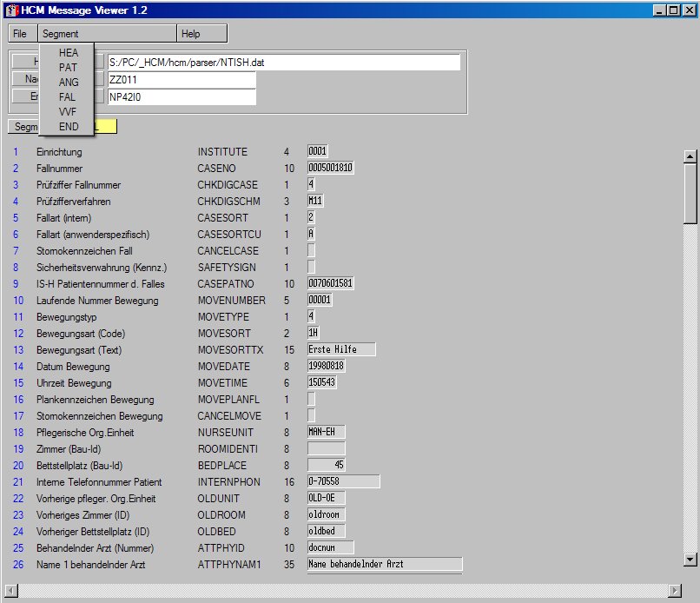Click the horizontal scrollbar left arrow
700x603 pixels.
point(10,590)
